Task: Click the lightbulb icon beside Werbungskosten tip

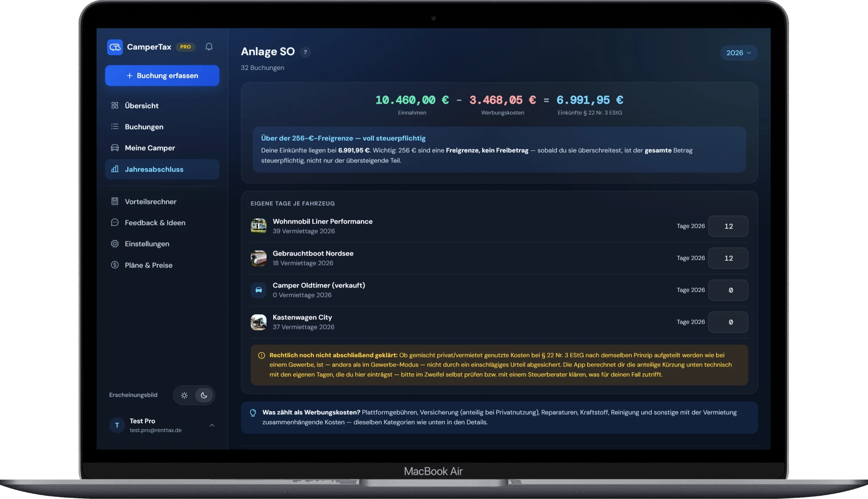Action: (253, 413)
